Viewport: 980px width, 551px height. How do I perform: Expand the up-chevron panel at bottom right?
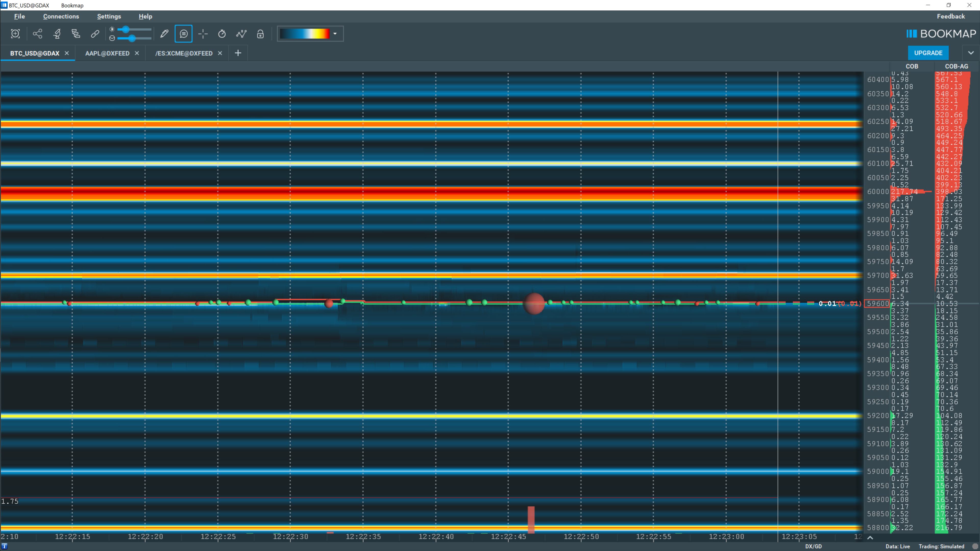click(x=870, y=537)
